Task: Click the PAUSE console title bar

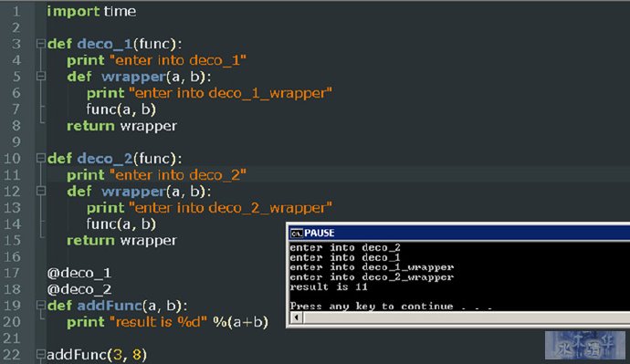Action: (x=459, y=233)
